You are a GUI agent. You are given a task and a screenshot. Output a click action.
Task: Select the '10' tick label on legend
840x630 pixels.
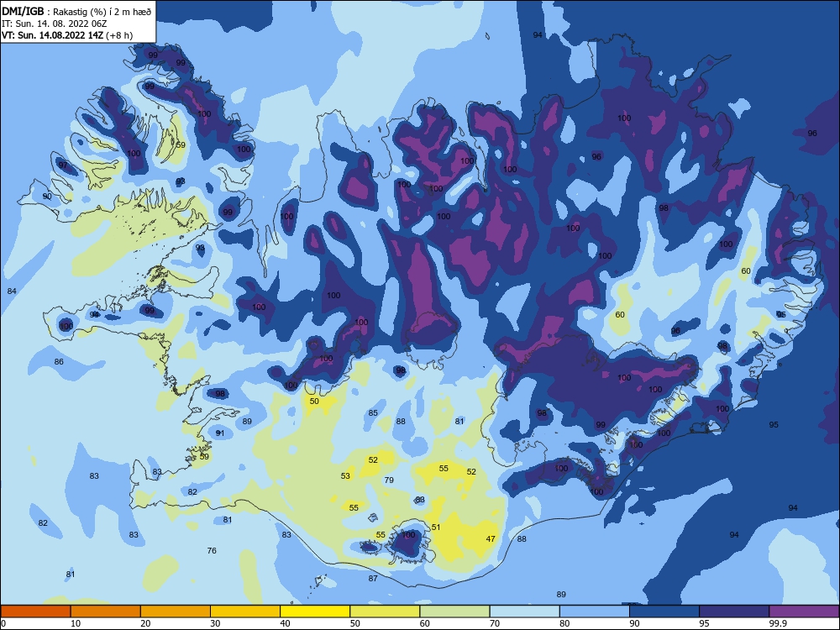tap(76, 623)
